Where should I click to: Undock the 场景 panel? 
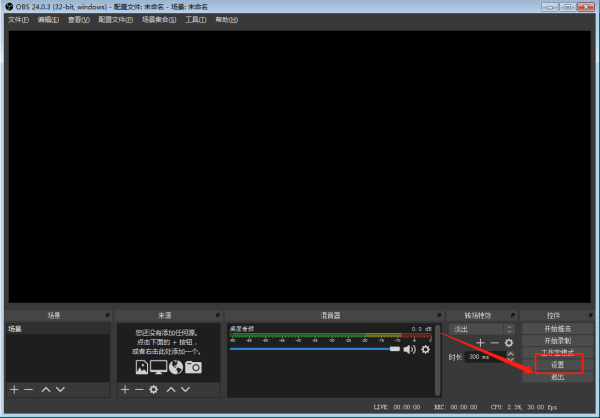pos(108,315)
